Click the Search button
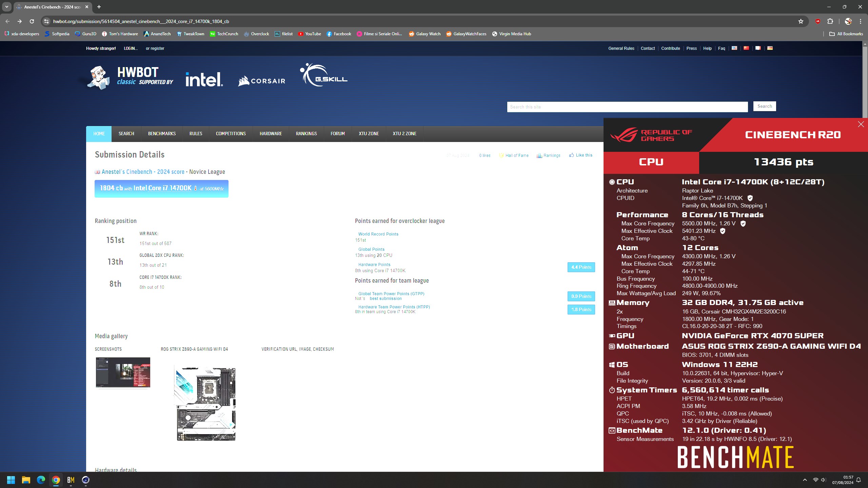 765,106
